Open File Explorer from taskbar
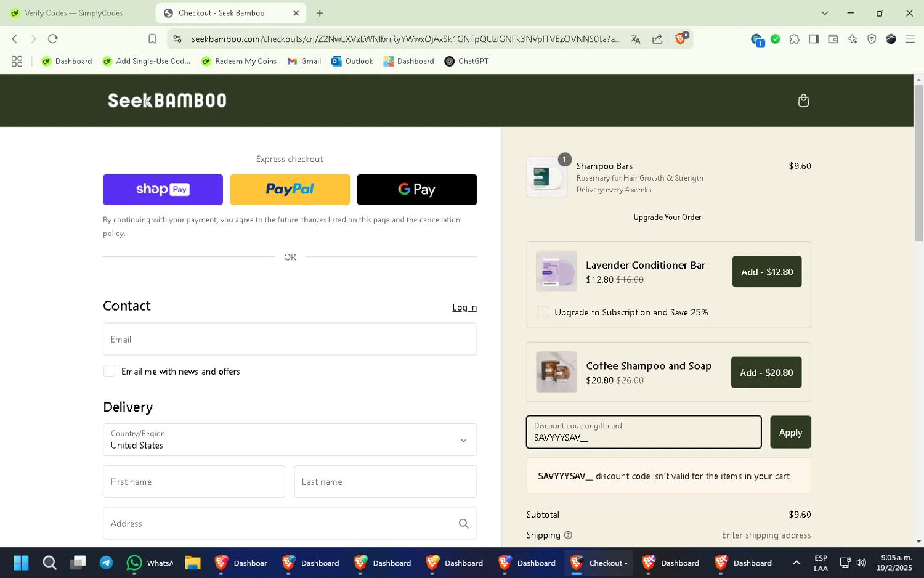924x578 pixels. (192, 563)
